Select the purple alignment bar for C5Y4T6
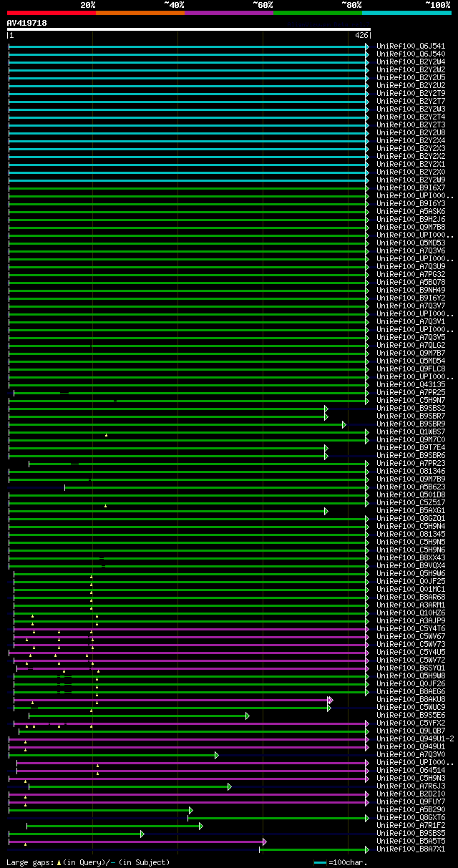Screen dimensions: 458x868 pos(190,628)
